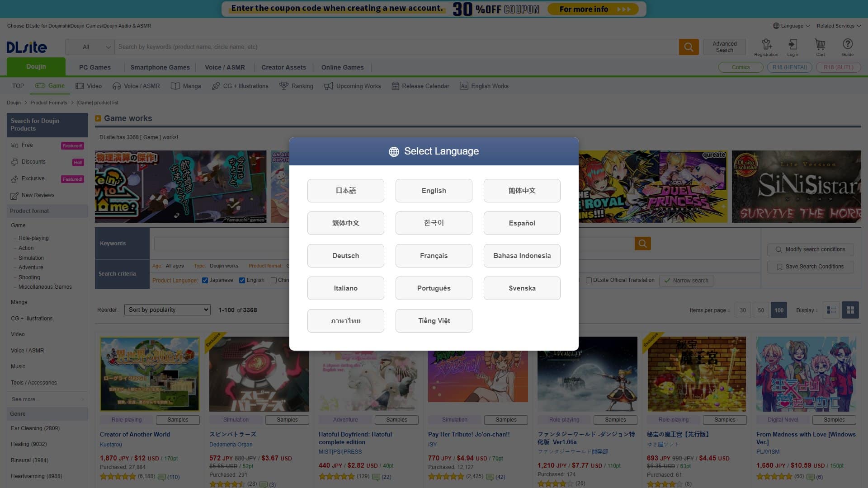
Task: Click the trophy icon beside Ranking
Action: click(284, 86)
